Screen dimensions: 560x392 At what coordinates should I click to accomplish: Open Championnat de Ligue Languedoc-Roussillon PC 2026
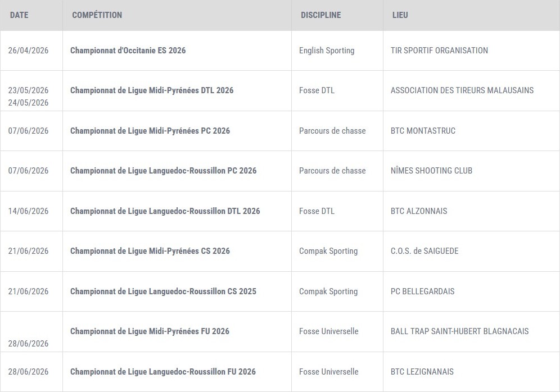[163, 171]
